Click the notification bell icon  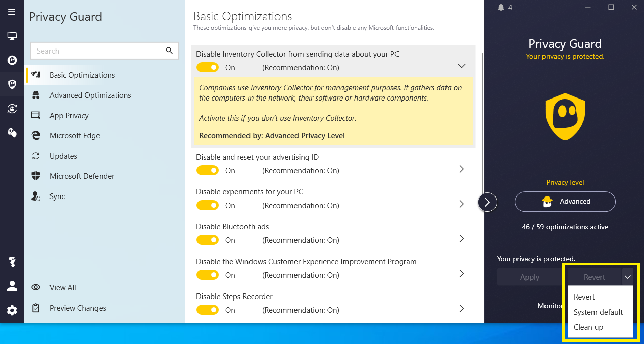(501, 7)
